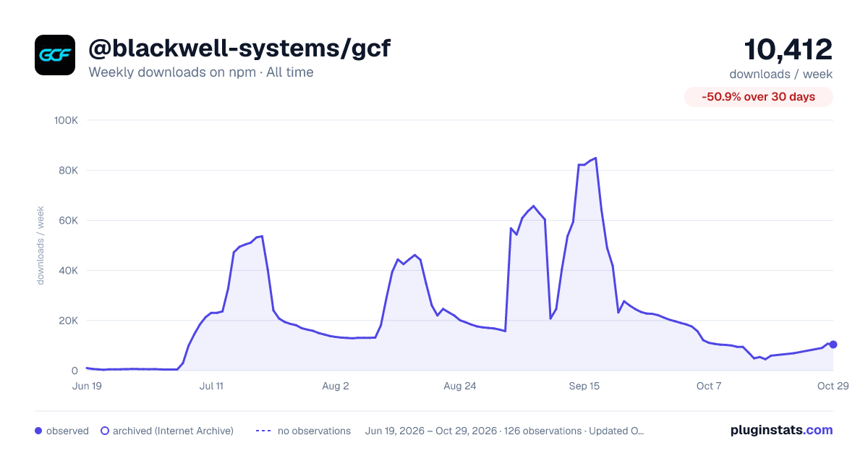Click the Aug 2 x-axis label

tap(336, 386)
